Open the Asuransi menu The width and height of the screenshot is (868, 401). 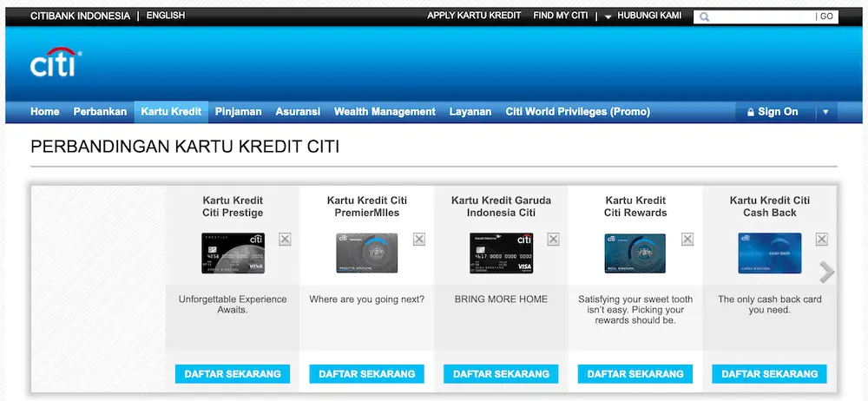coord(298,112)
